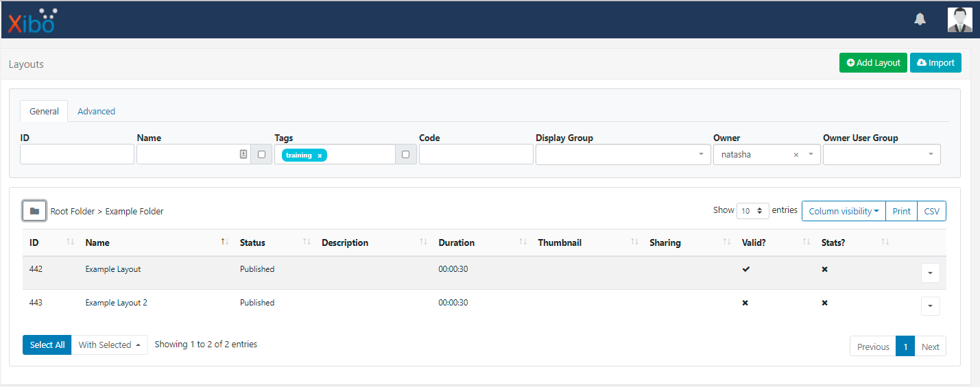Open row menu for Example Layout 2
Image resolution: width=980 pixels, height=387 pixels.
click(930, 306)
